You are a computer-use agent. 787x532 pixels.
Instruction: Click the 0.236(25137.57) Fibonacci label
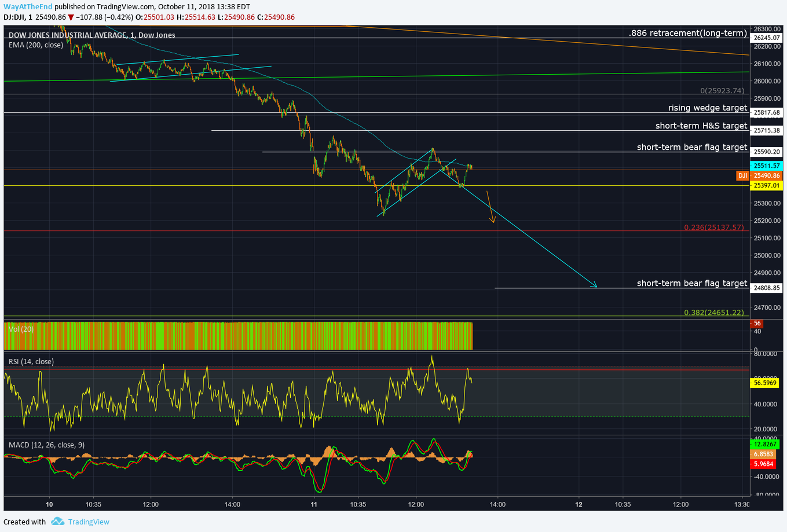pos(713,227)
